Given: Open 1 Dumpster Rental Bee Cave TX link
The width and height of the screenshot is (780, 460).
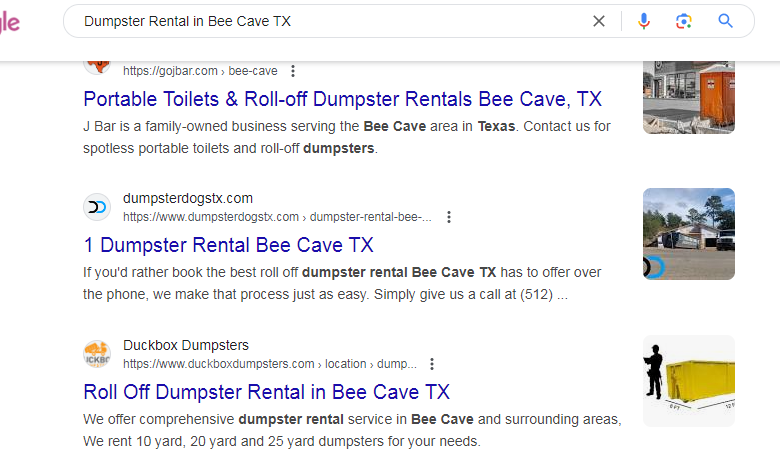Looking at the screenshot, I should 228,245.
